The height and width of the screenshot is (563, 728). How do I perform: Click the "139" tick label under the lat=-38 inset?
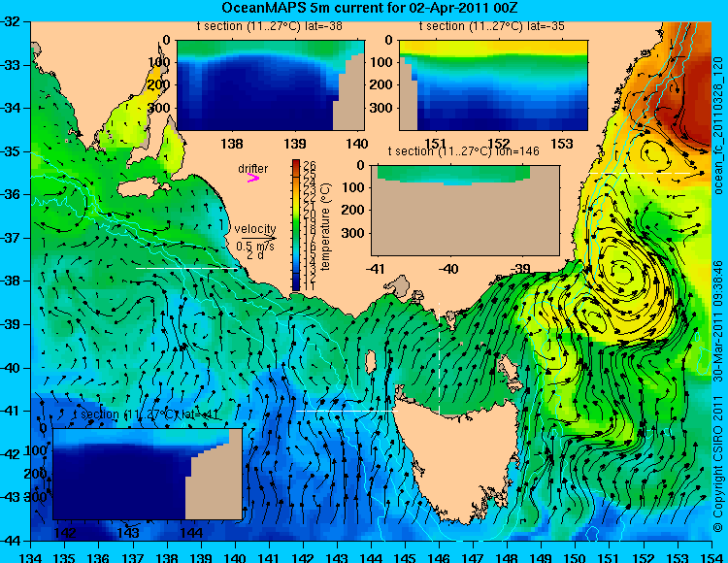(295, 144)
